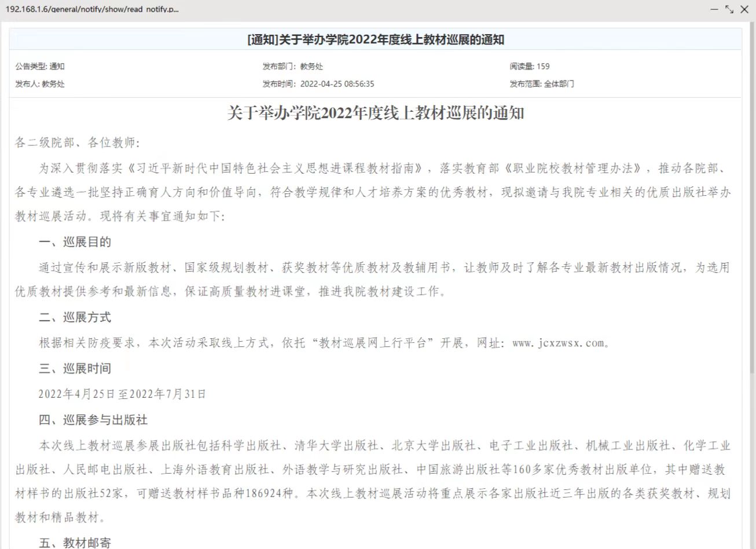Click the 阅读量: 159 read count

(x=530, y=66)
